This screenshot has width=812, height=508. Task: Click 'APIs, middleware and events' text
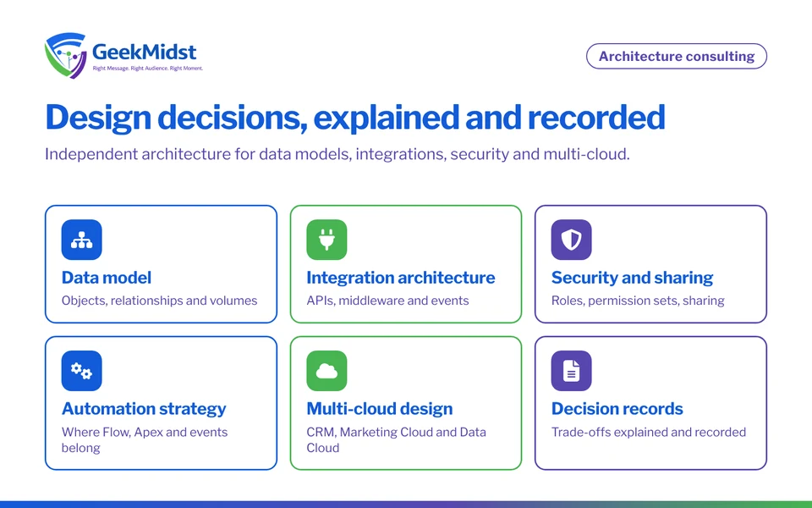click(x=388, y=301)
